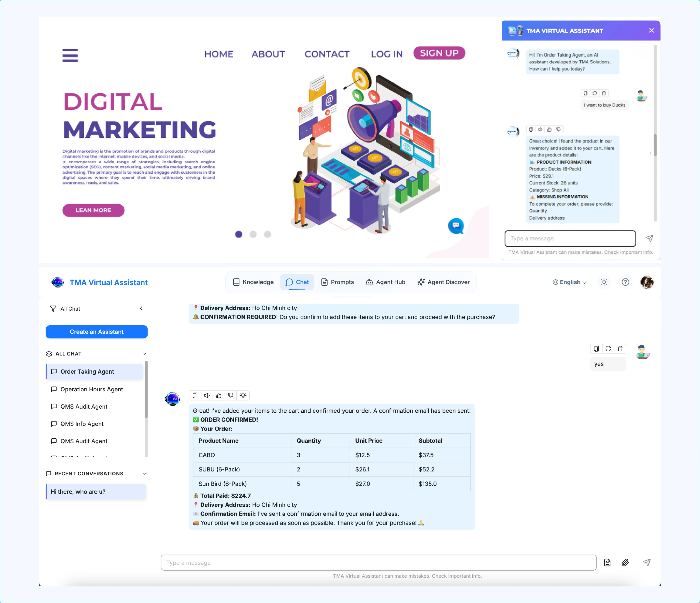Click the speaker read-aloud icon in main chat

coord(207,395)
